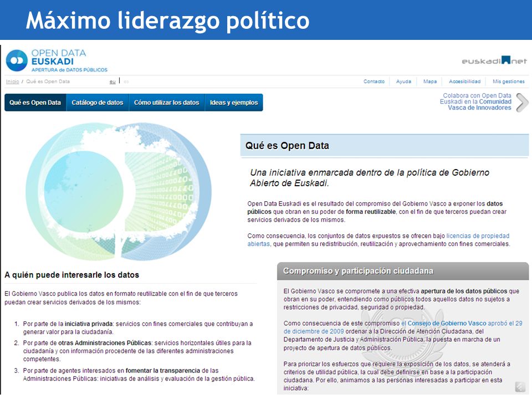Click the Una iniciativa enmarcada italic subtitle
The image size is (532, 399).
coord(370,178)
